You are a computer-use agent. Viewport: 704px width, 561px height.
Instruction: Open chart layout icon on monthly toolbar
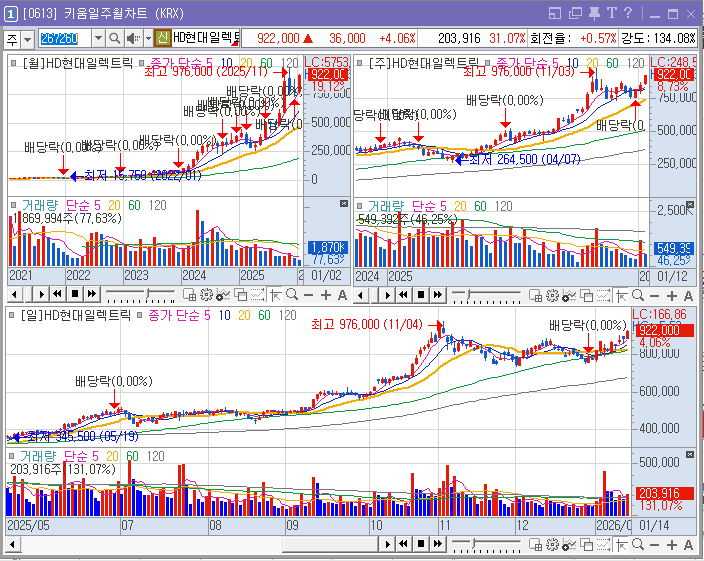pyautogui.click(x=189, y=295)
